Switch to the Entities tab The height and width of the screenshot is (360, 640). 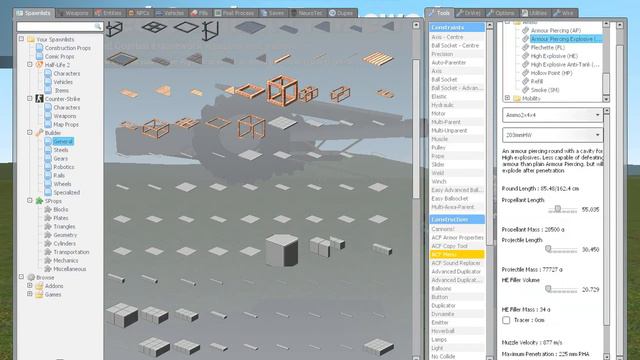pos(109,13)
